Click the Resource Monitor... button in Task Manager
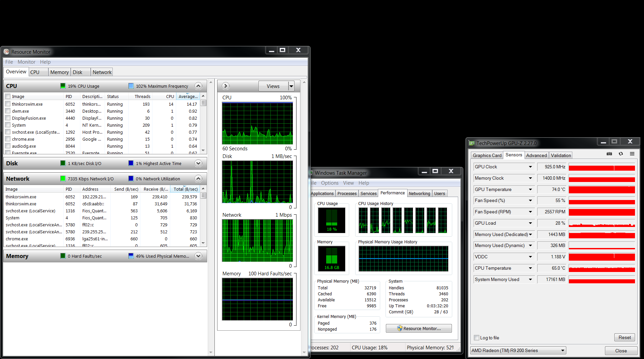The width and height of the screenshot is (644, 359). tap(419, 328)
